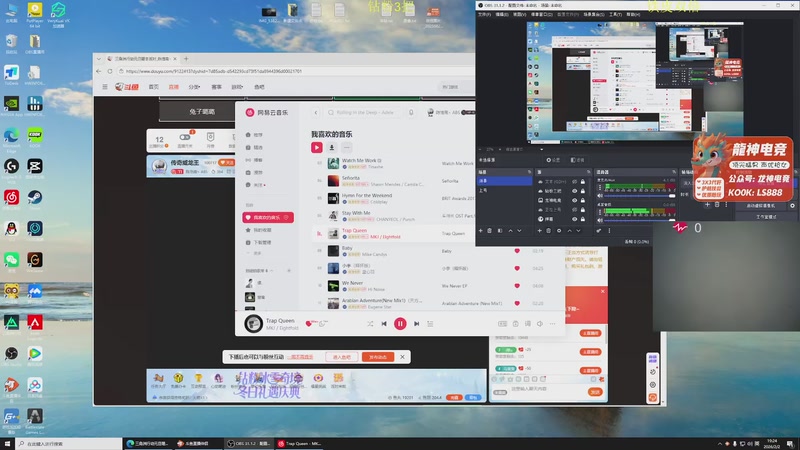Viewport: 800px width, 450px height.
Task: Toggle the heart on the 小幸 song row
Action: pos(517,268)
